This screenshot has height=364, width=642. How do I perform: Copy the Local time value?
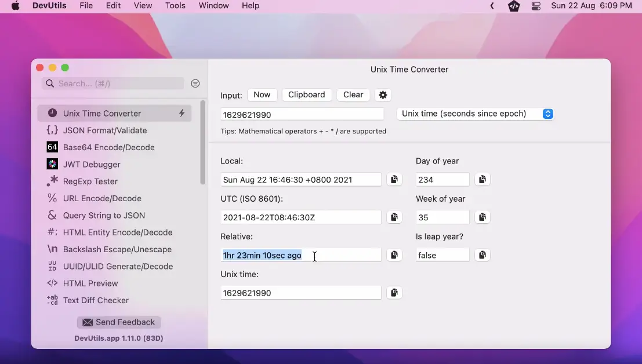click(x=394, y=179)
